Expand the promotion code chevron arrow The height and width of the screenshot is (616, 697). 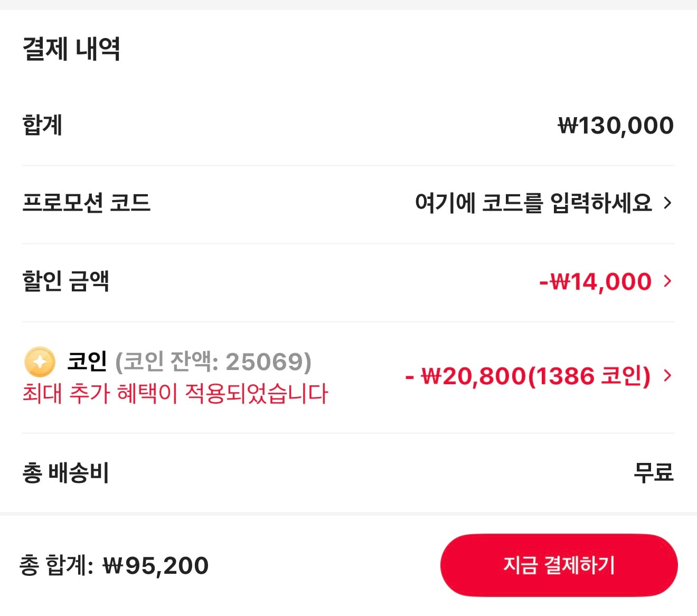coord(667,203)
